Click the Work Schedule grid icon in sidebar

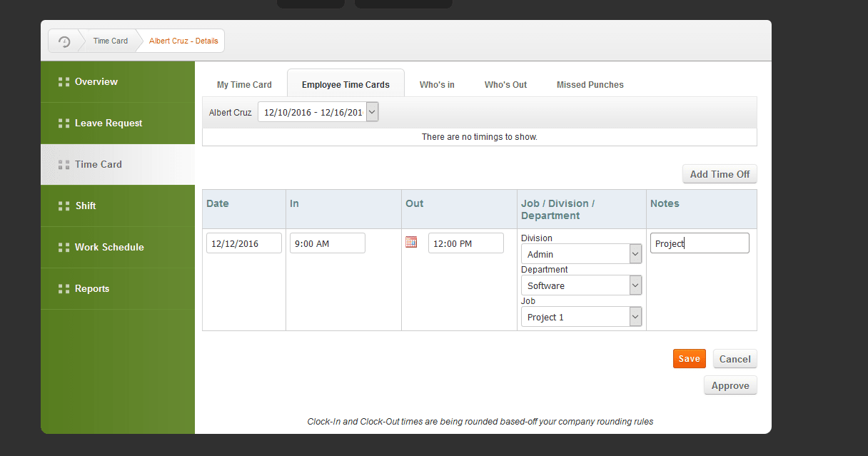(63, 247)
